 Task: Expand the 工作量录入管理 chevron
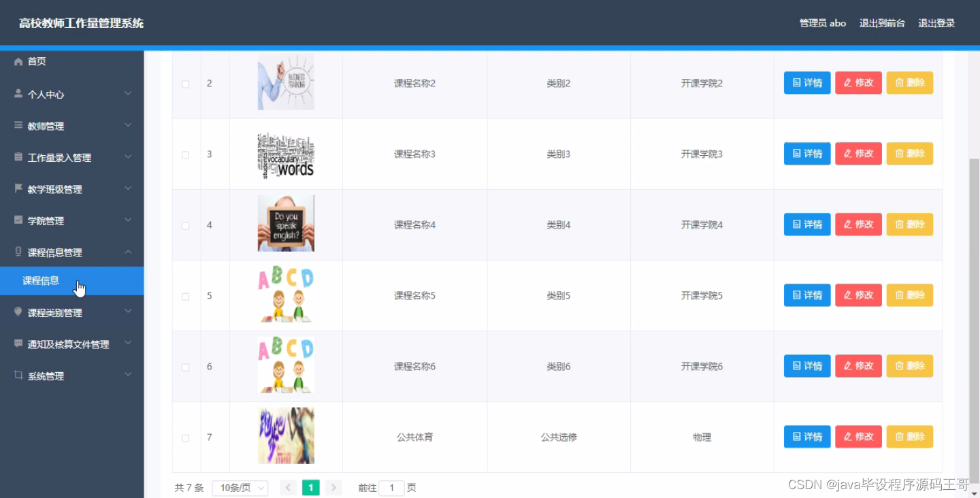click(x=128, y=157)
